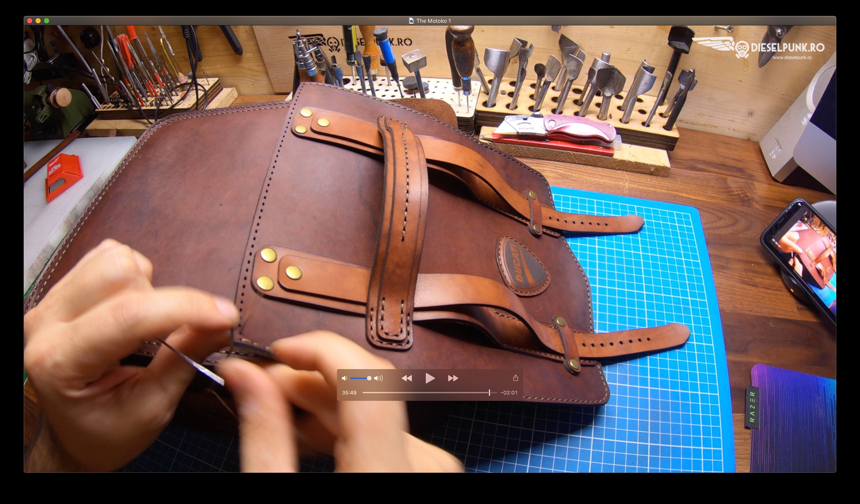The image size is (860, 504).
Task: Jump to end of the timeline track
Action: click(496, 393)
